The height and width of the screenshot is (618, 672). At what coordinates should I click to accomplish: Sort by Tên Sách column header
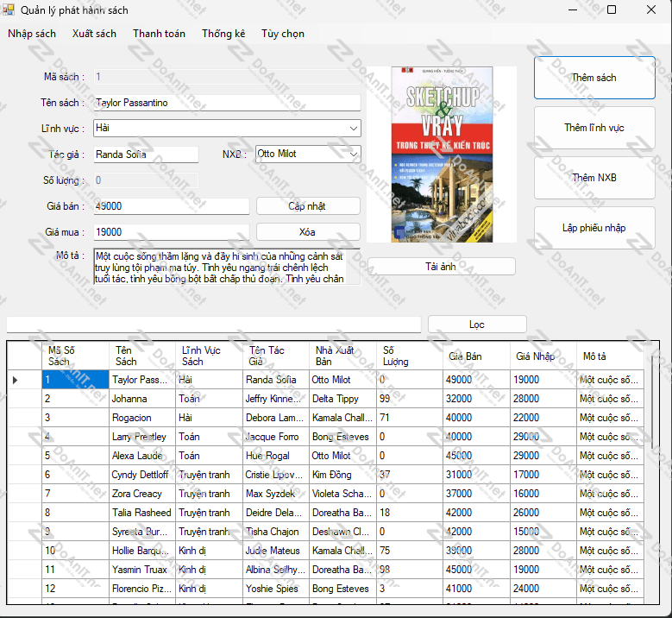click(x=142, y=356)
